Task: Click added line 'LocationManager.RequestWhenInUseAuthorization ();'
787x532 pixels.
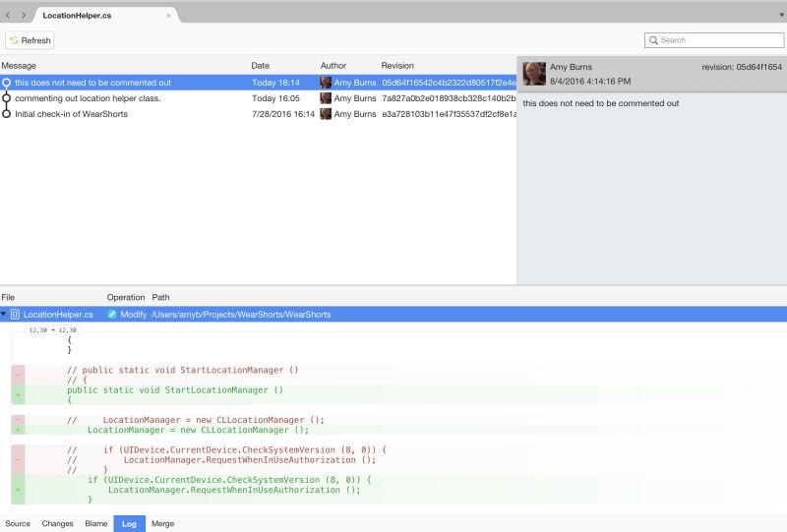Action: tap(234, 490)
